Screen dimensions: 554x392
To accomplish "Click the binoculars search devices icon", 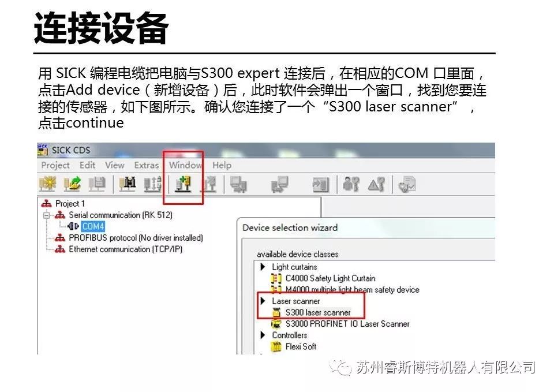I will click(127, 185).
